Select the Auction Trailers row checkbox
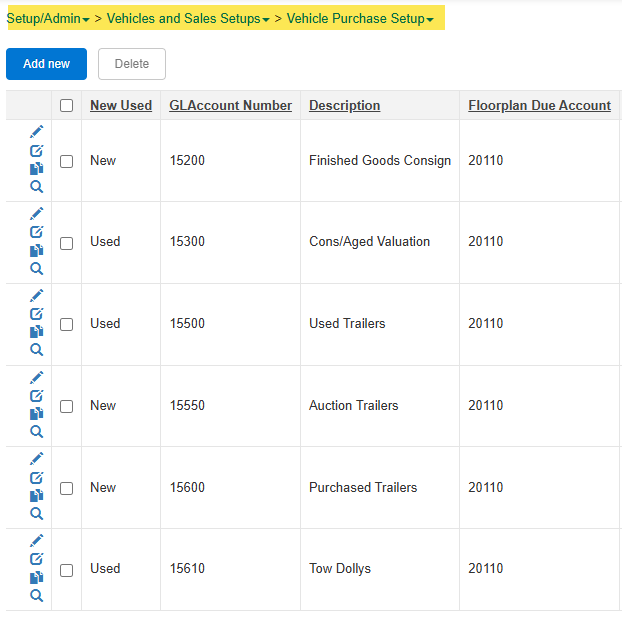This screenshot has width=622, height=631. (66, 406)
